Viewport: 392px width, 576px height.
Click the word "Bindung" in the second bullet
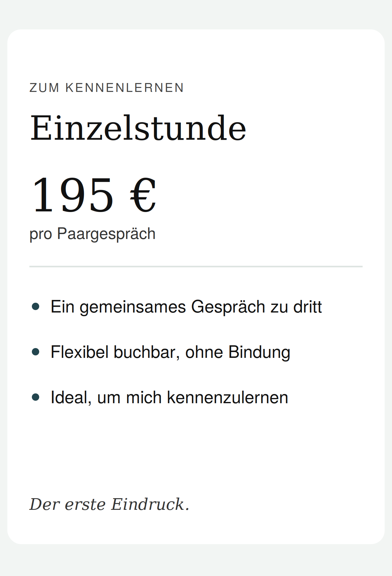point(259,352)
